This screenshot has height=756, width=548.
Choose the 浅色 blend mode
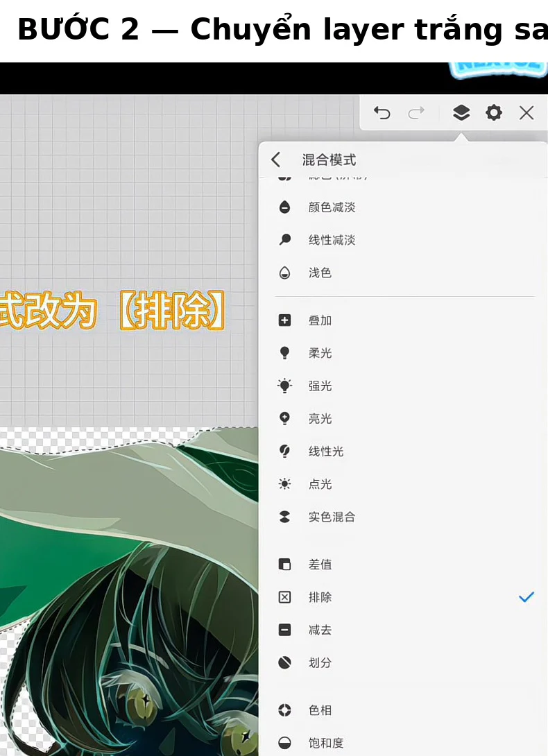[320, 273]
